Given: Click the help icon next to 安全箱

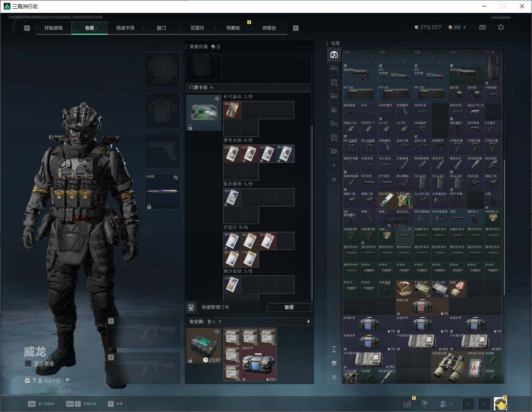Looking at the screenshot, I should [x=220, y=322].
